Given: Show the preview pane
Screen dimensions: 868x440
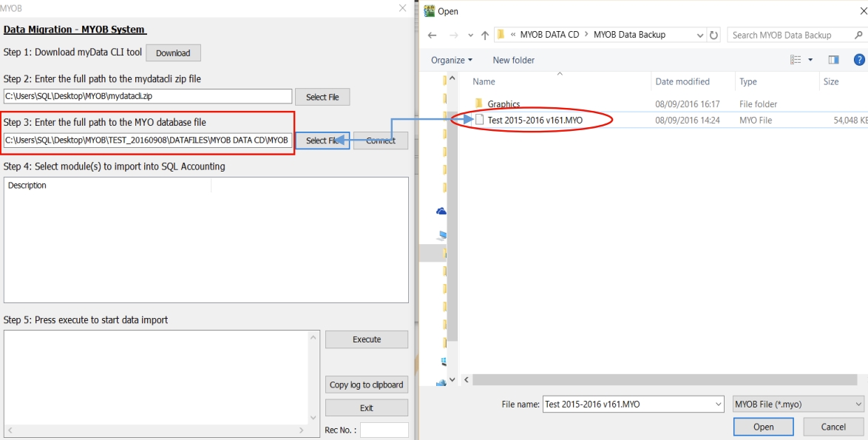Looking at the screenshot, I should pos(834,60).
